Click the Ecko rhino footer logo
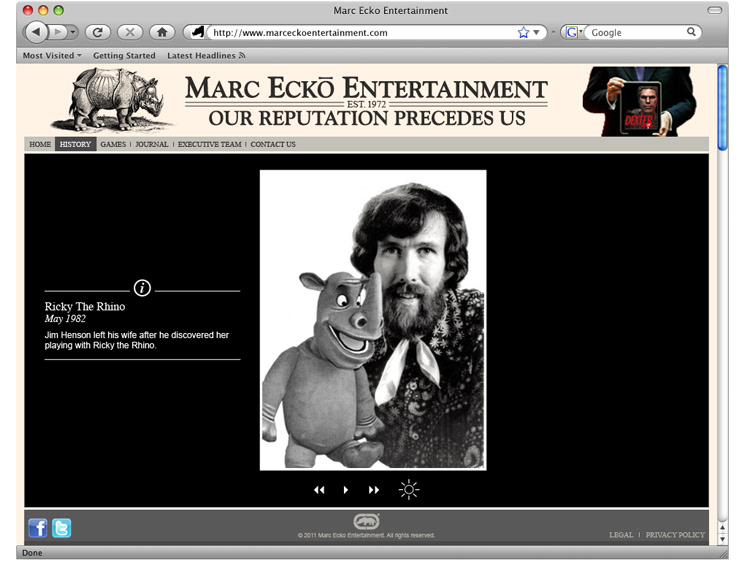 click(366, 521)
